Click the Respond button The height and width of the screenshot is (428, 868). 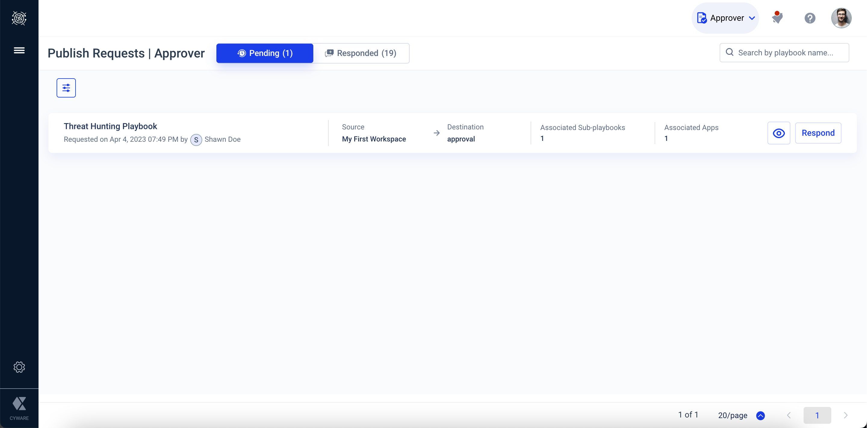(818, 133)
